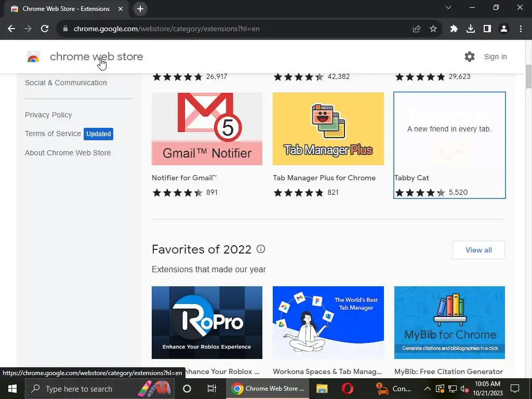Click chrome web store header title
Image resolution: width=532 pixels, height=399 pixels.
click(96, 57)
